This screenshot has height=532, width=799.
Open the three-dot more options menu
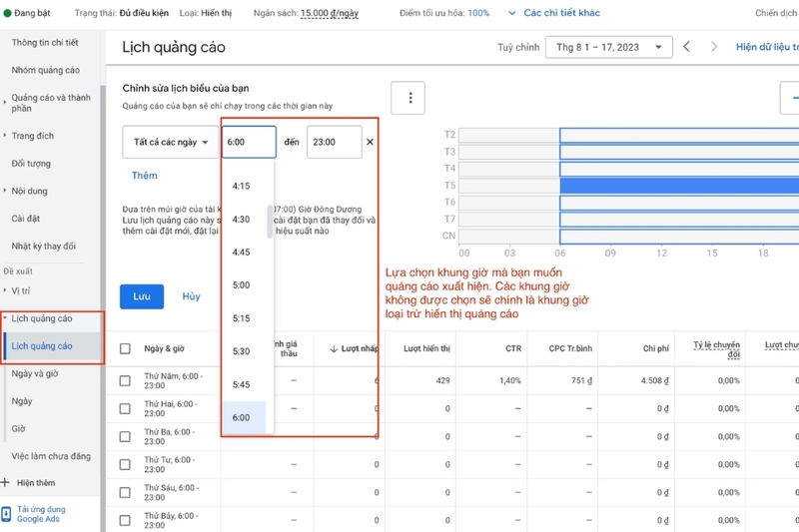coord(407,98)
